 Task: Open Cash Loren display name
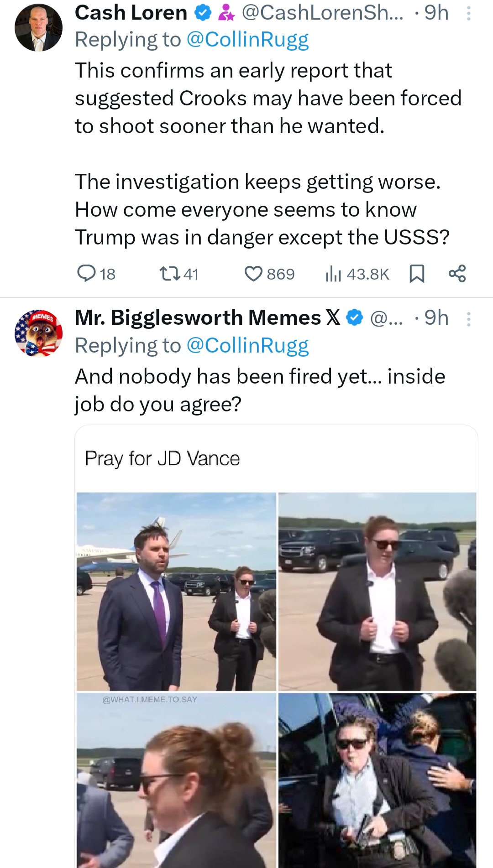click(131, 13)
